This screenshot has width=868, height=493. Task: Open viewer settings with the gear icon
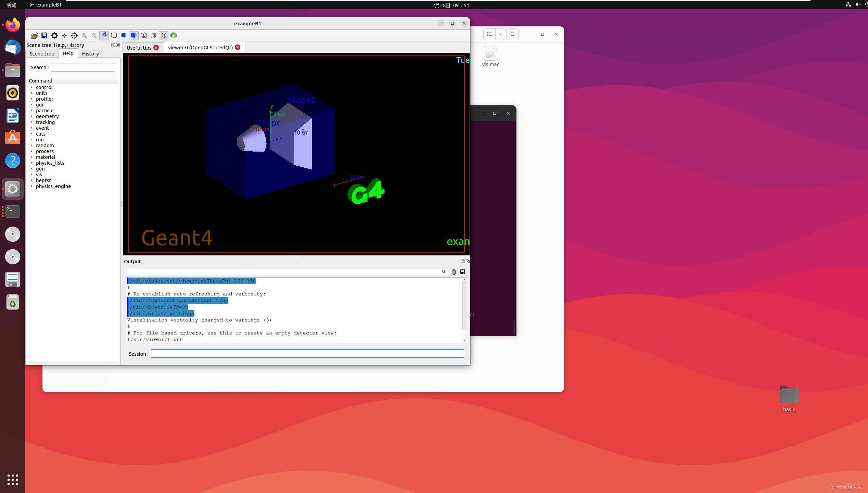click(54, 35)
